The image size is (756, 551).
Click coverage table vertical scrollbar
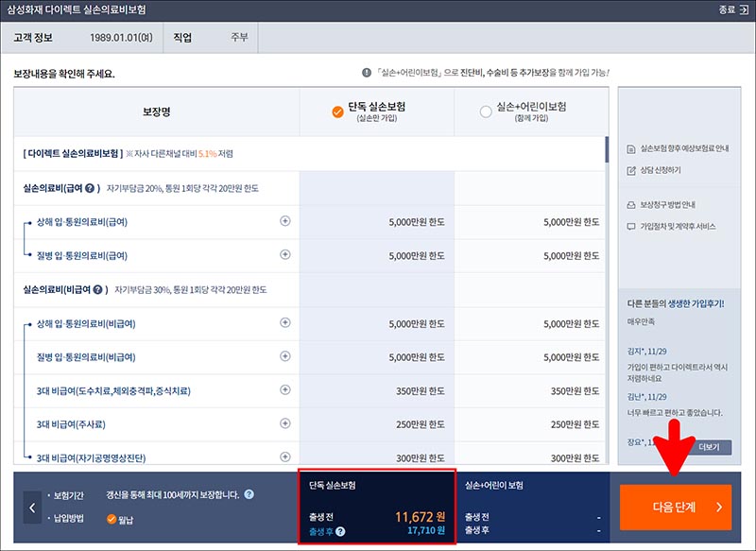click(607, 149)
